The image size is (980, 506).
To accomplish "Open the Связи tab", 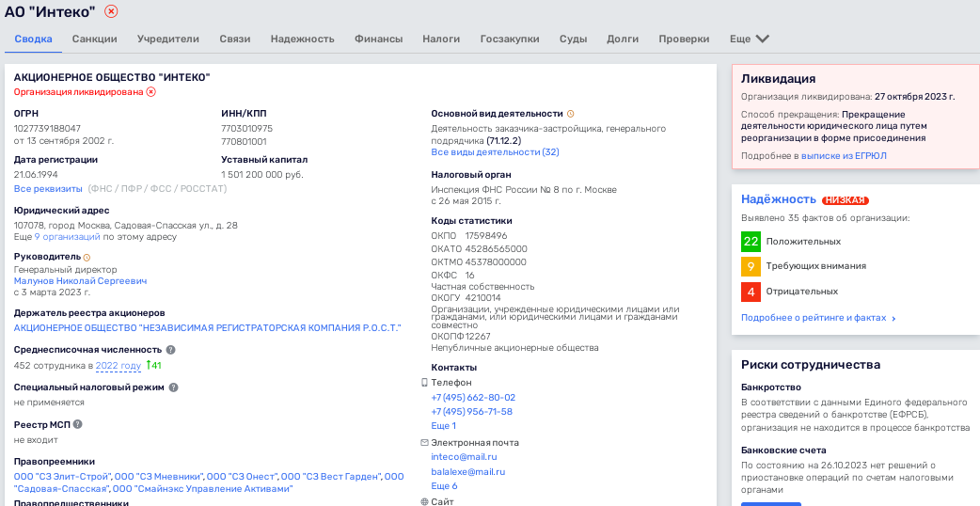I will point(235,39).
